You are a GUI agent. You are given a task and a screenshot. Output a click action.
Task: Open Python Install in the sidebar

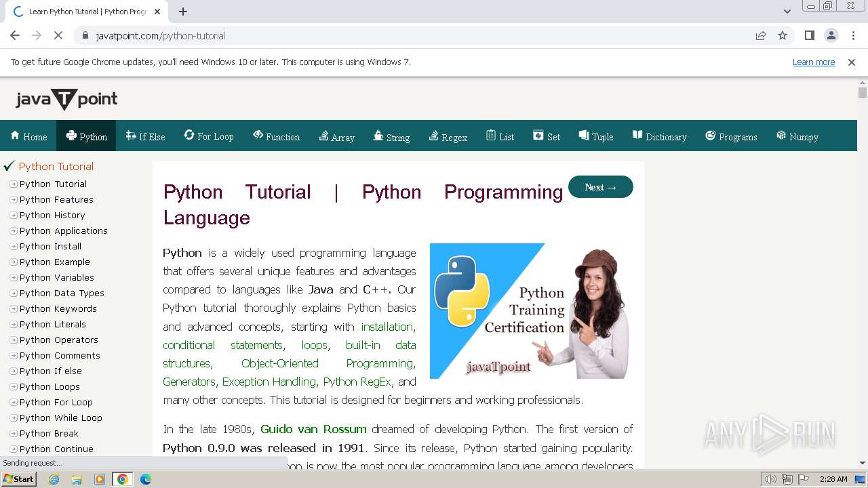point(50,247)
